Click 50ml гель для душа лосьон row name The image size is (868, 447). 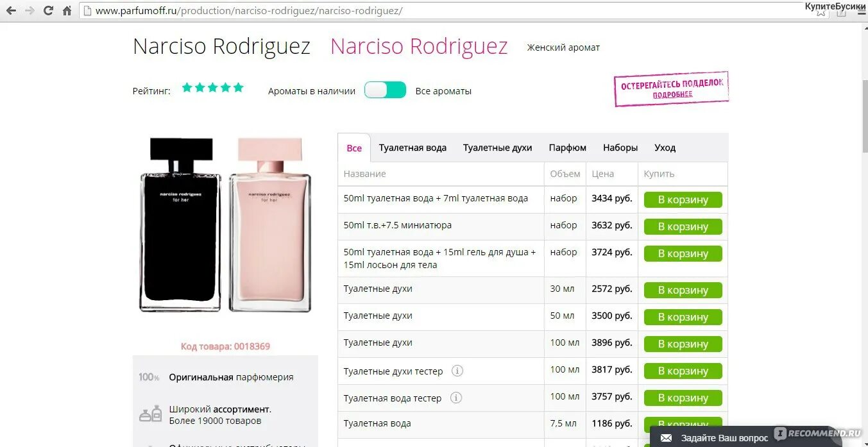439,258
